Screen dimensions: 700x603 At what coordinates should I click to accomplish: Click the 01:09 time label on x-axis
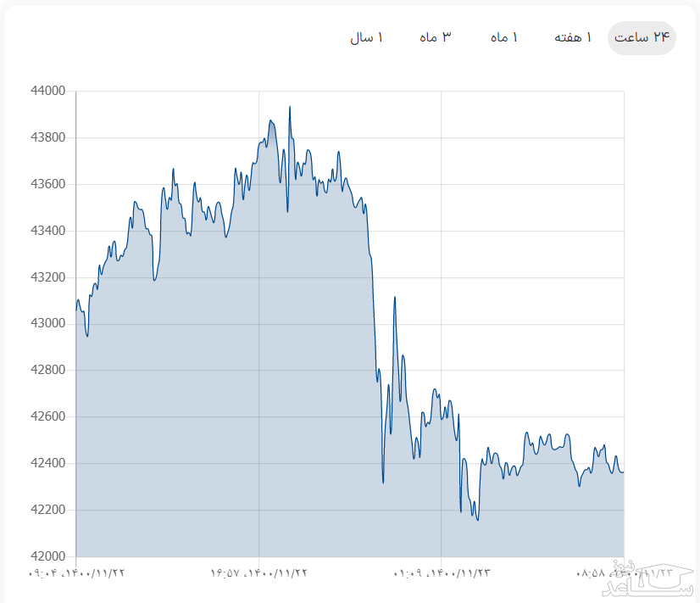pos(442,573)
